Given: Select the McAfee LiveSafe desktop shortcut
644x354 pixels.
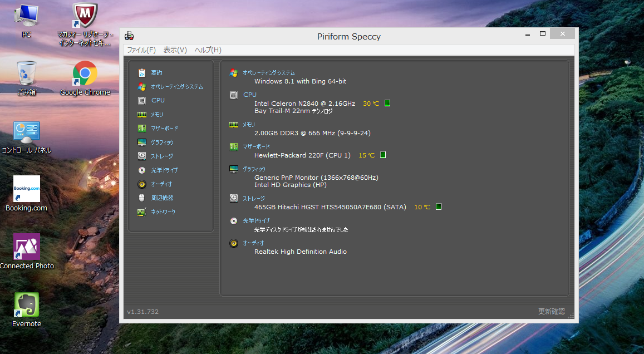Looking at the screenshot, I should [x=85, y=24].
